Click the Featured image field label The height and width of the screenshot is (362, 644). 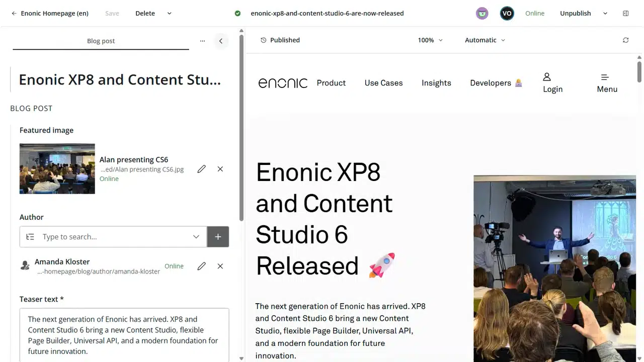click(x=46, y=130)
